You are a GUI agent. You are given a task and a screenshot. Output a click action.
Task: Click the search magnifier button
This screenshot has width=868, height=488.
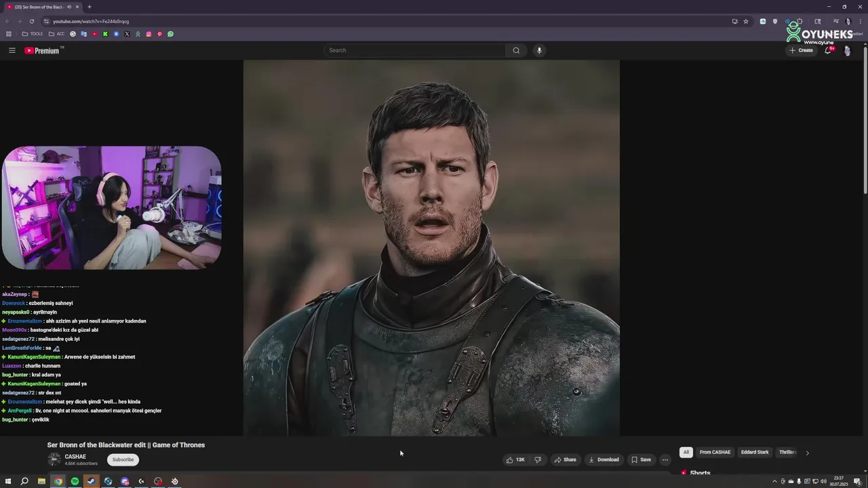[x=516, y=50]
